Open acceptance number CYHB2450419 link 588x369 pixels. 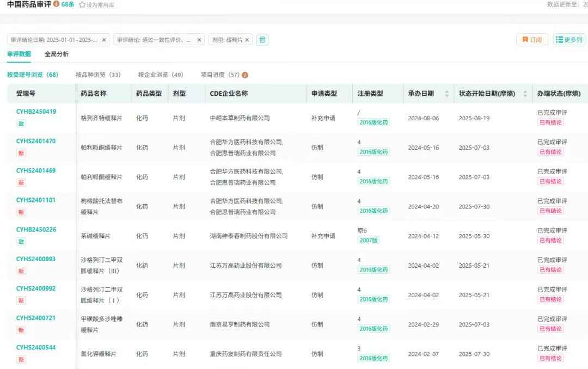36,112
